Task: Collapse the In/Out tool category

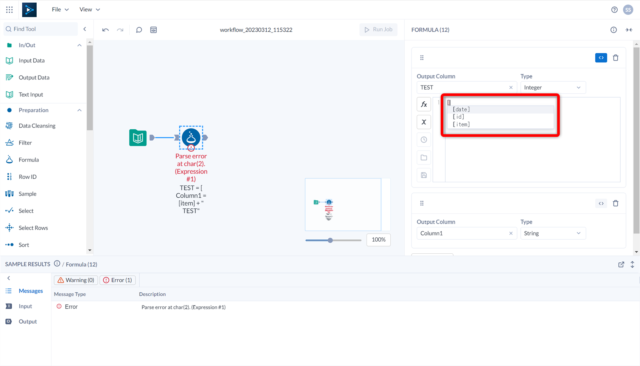Action: click(x=79, y=45)
